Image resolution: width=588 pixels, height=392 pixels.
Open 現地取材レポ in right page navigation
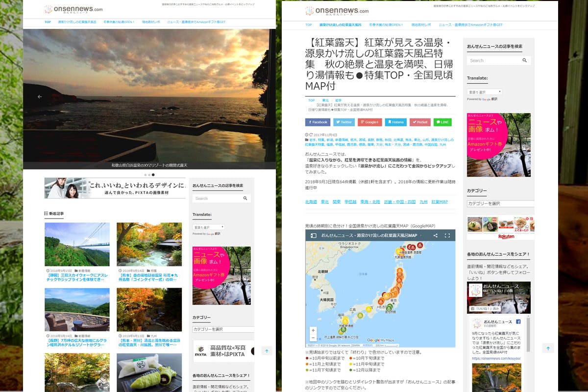coord(421,24)
